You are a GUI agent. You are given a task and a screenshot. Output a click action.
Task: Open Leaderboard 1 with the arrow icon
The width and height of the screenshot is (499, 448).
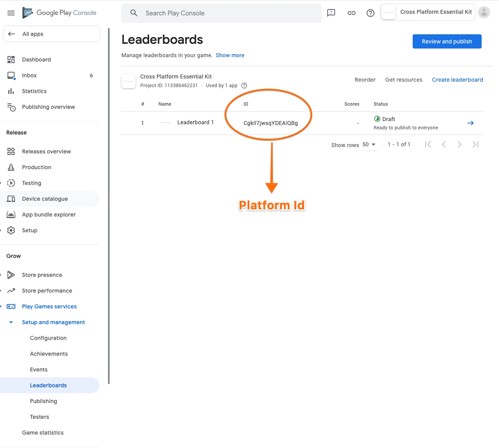coord(471,123)
